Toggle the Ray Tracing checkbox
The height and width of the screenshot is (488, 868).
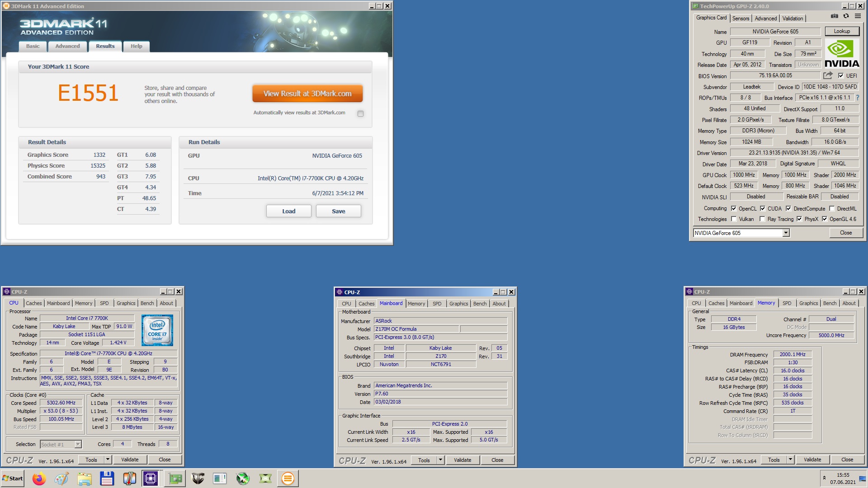(x=763, y=219)
